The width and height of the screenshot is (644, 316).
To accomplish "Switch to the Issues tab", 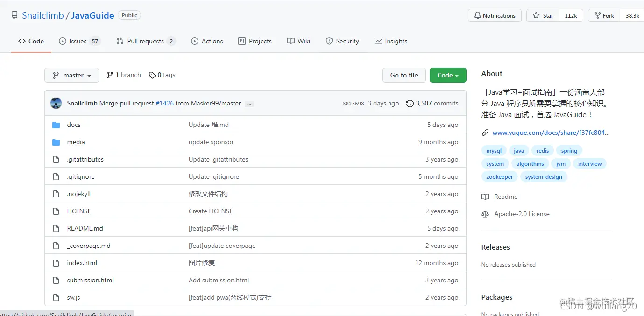I will click(x=79, y=41).
